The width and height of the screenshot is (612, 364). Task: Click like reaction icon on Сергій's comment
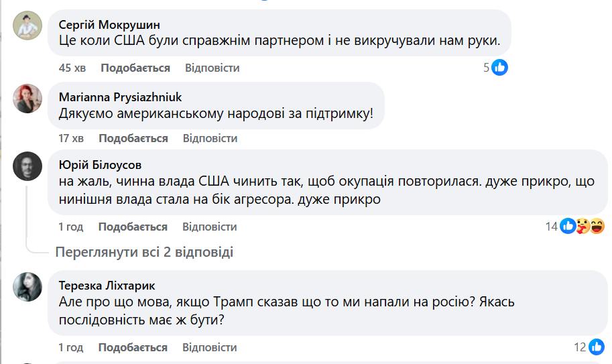(500, 67)
